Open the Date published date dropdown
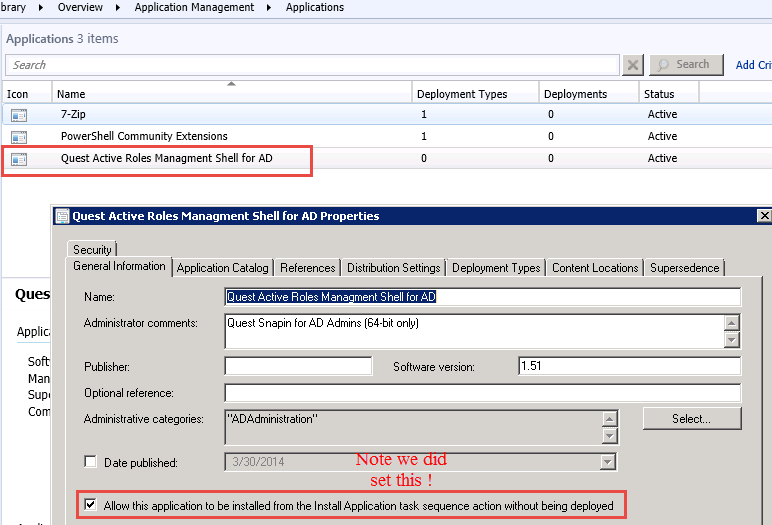 point(608,462)
